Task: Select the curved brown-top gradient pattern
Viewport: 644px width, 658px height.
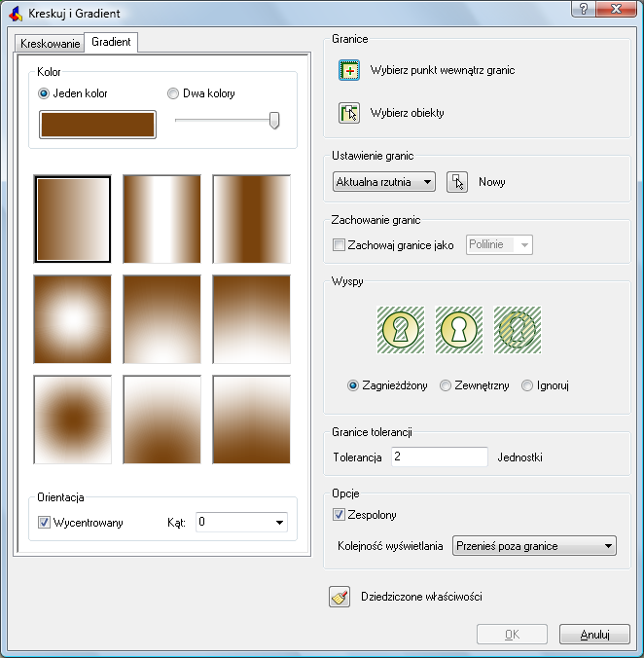Action: [251, 319]
